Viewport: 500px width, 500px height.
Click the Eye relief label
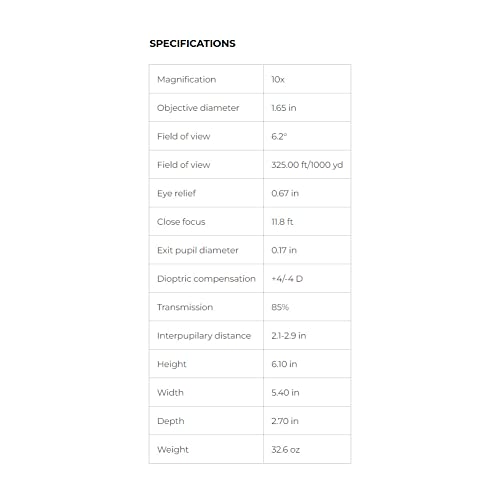[177, 193]
